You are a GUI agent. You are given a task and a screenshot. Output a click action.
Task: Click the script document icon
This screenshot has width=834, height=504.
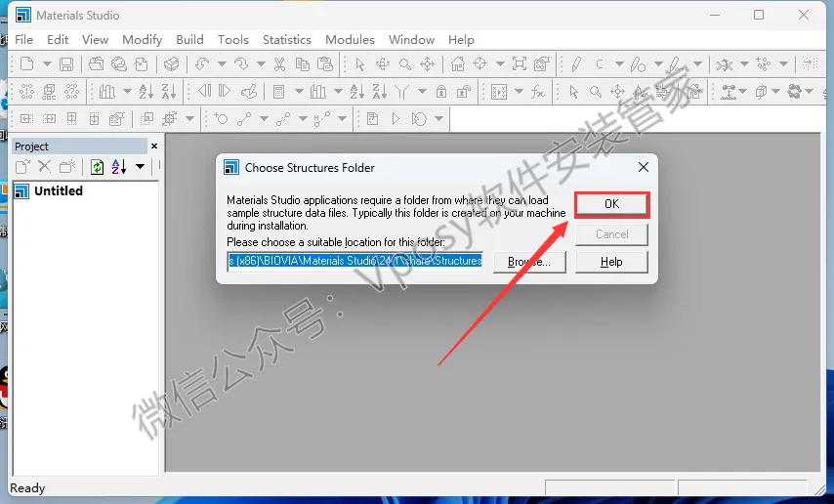tap(373, 119)
